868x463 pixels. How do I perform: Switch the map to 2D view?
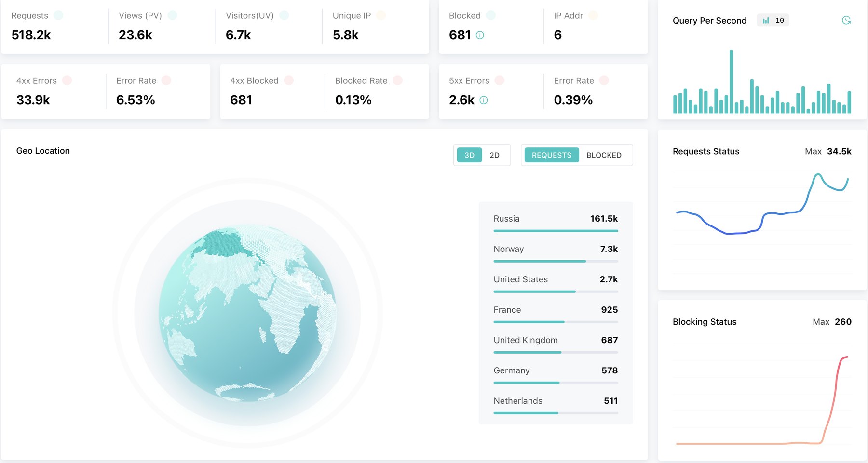[x=494, y=155]
